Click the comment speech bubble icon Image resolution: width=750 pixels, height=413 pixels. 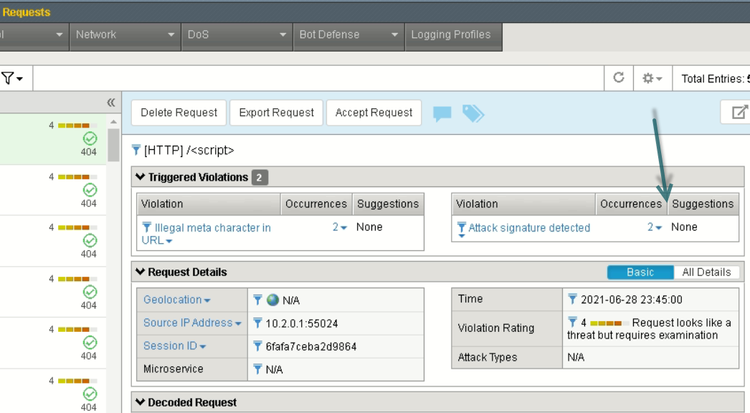point(442,114)
